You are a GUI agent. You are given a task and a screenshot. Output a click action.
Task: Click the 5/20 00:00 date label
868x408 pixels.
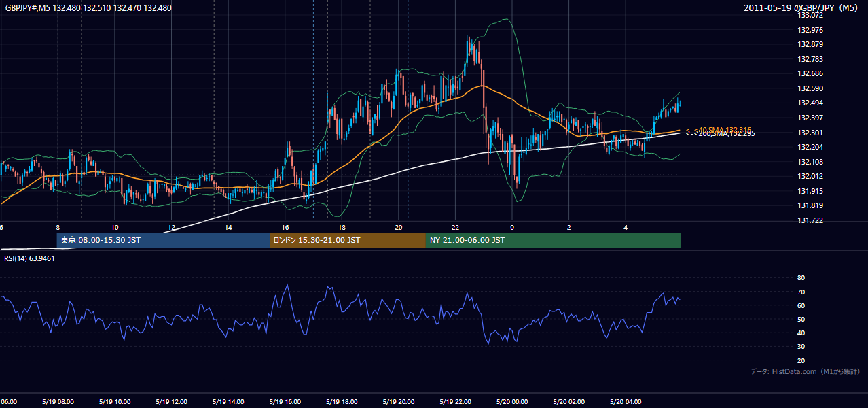[x=512, y=402]
